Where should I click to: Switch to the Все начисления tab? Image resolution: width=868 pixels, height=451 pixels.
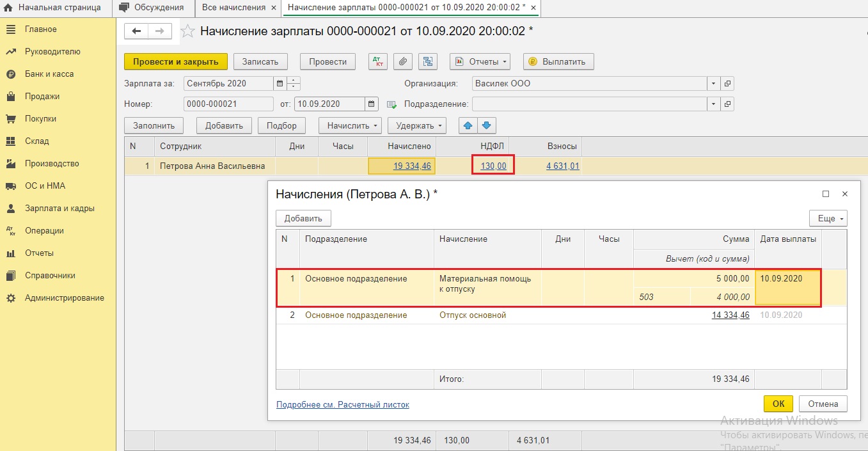point(233,8)
